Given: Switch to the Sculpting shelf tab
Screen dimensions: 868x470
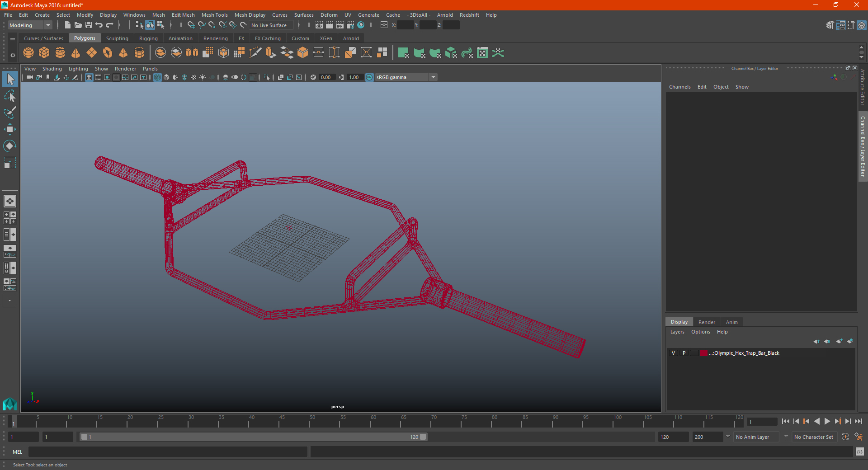Looking at the screenshot, I should pyautogui.click(x=117, y=38).
